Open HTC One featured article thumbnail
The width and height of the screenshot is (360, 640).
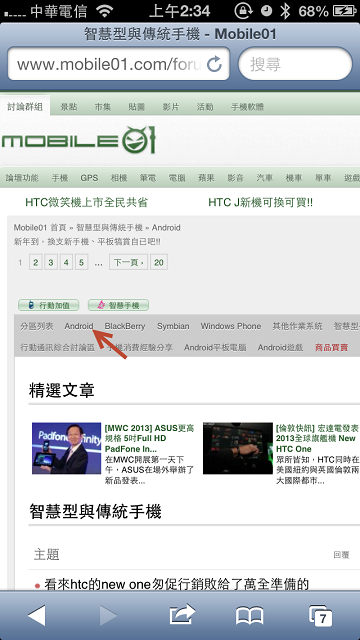(238, 448)
